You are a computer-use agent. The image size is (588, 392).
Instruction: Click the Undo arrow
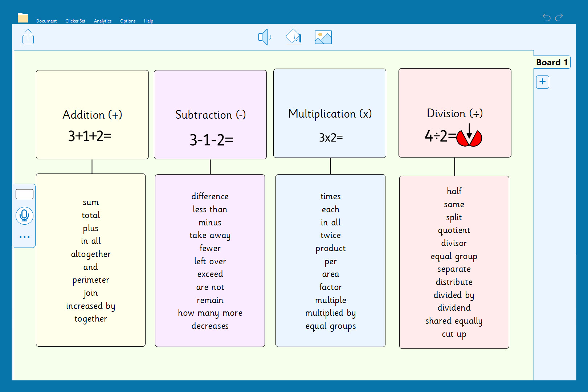(x=547, y=17)
